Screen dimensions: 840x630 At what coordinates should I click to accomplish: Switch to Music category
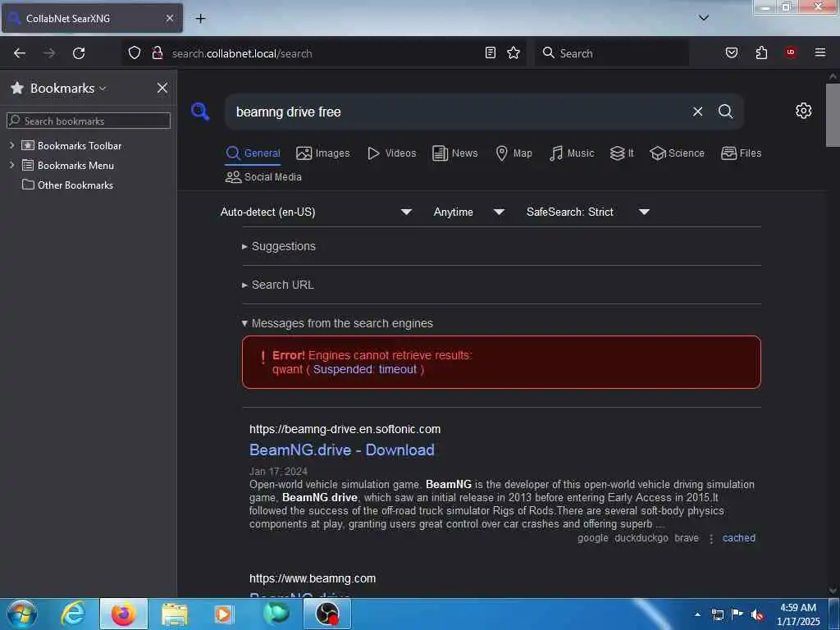(572, 153)
